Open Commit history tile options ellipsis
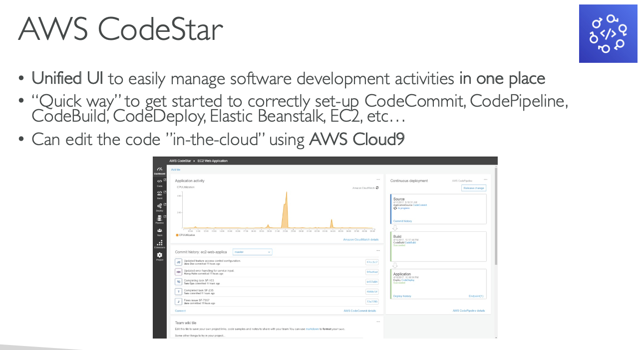644x350 pixels. point(378,251)
